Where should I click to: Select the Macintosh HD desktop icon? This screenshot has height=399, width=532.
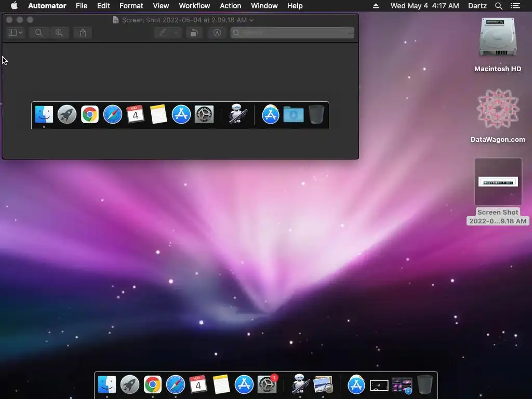click(x=498, y=37)
